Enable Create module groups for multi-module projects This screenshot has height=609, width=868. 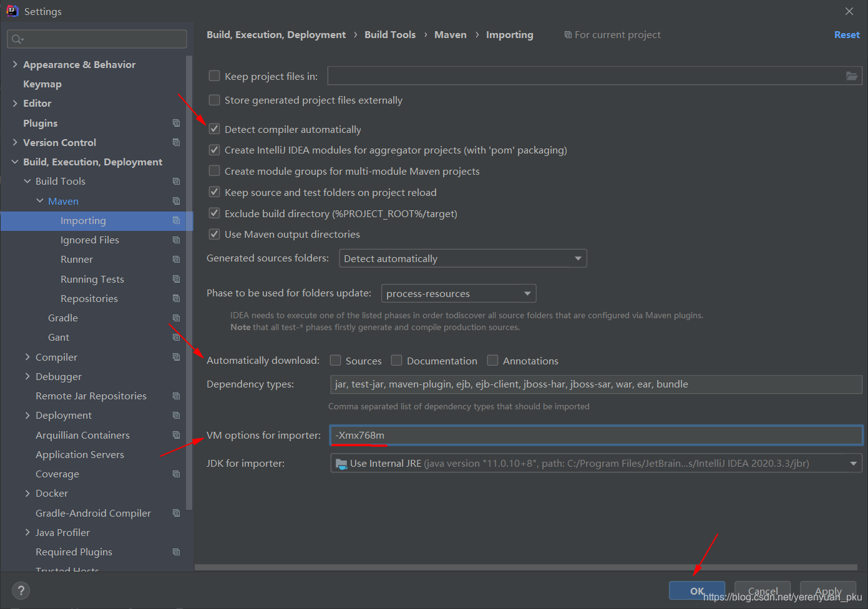[x=214, y=170]
